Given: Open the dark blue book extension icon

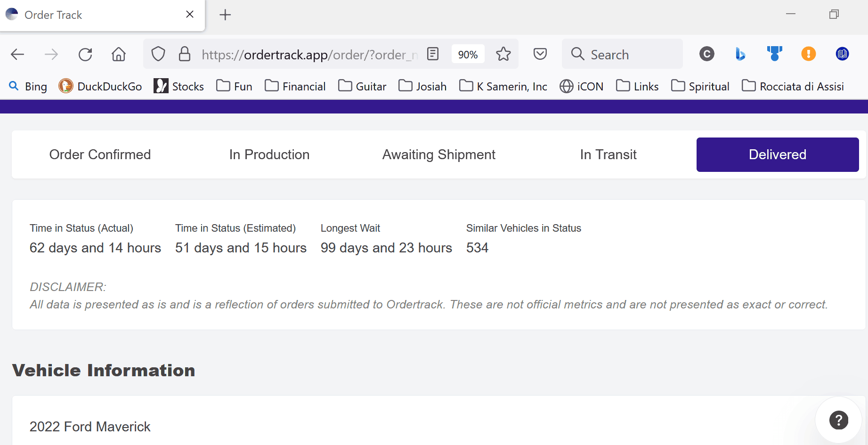Looking at the screenshot, I should pyautogui.click(x=843, y=54).
